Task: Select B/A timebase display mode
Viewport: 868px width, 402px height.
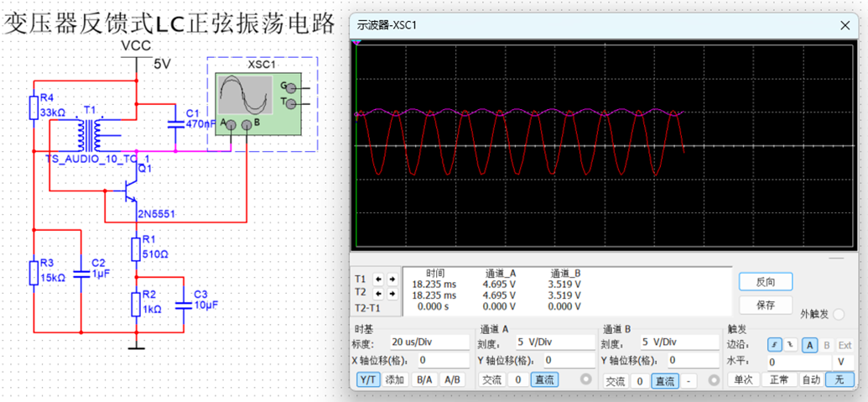Action: (424, 380)
